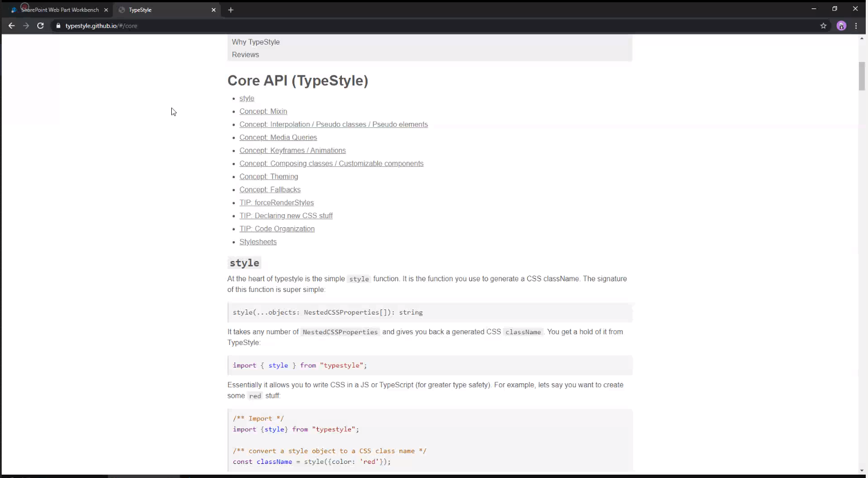The image size is (868, 478).
Task: Bookmark this page with the star icon
Action: tap(823, 25)
